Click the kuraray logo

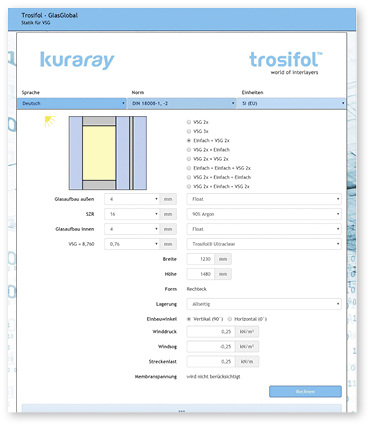[77, 61]
